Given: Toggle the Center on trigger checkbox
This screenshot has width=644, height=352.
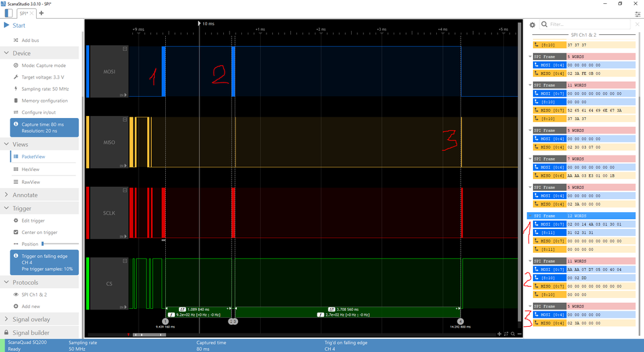Looking at the screenshot, I should pyautogui.click(x=15, y=232).
